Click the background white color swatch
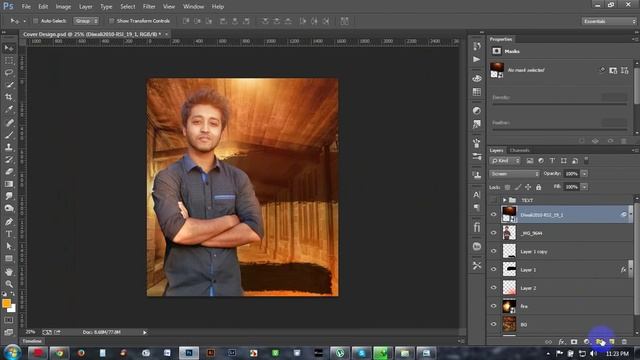This screenshot has height=360, width=640. [12, 309]
